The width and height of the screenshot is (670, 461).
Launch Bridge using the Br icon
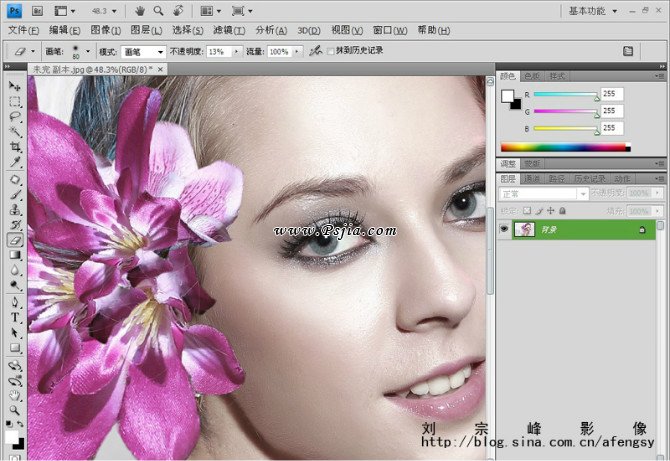click(x=37, y=11)
